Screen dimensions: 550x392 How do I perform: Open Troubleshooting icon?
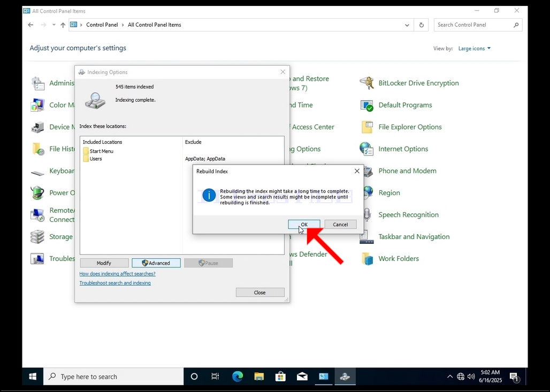click(37, 259)
